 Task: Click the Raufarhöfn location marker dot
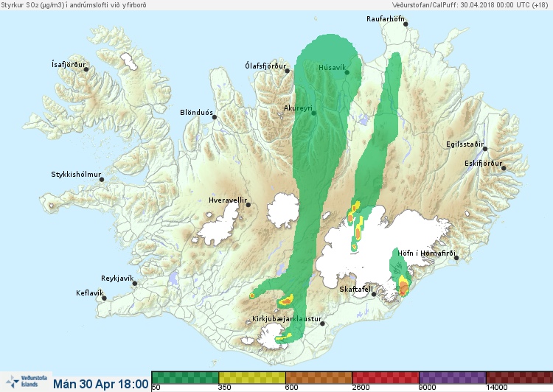406,24
